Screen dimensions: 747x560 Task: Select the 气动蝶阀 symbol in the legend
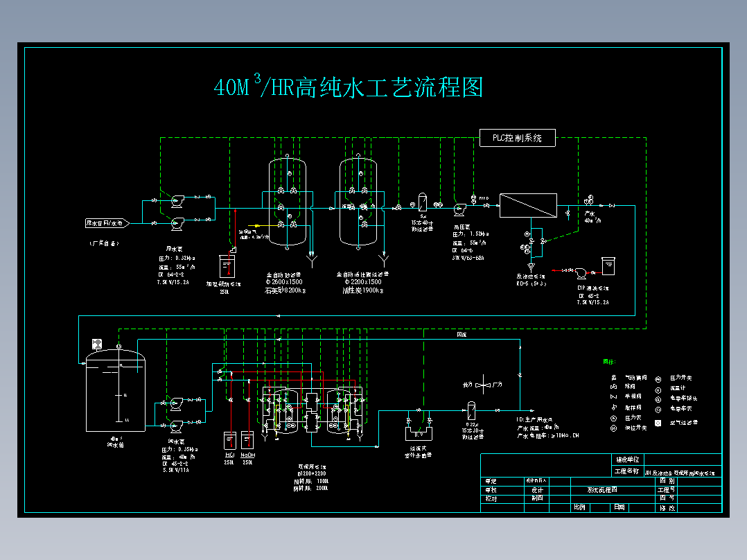point(614,378)
